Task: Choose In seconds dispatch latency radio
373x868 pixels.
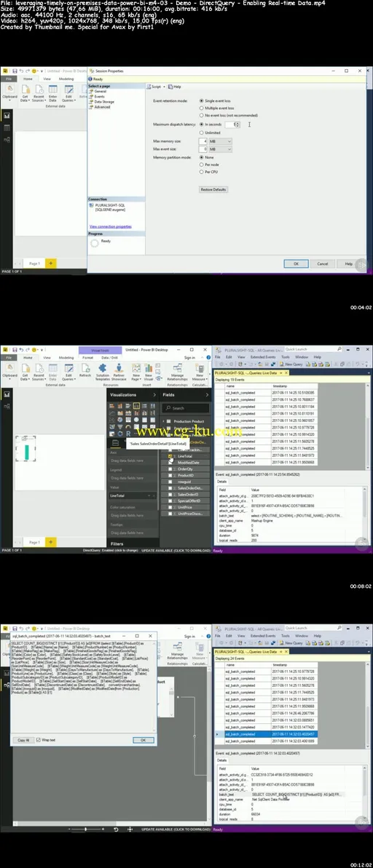Action: tap(201, 124)
